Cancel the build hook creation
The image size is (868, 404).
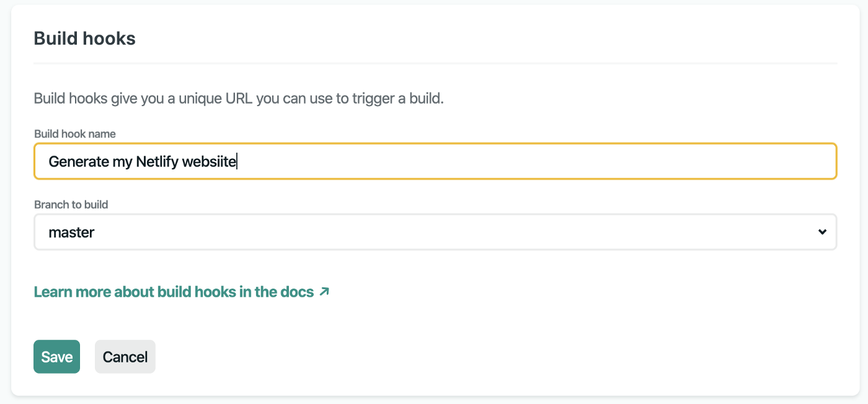[x=125, y=357]
